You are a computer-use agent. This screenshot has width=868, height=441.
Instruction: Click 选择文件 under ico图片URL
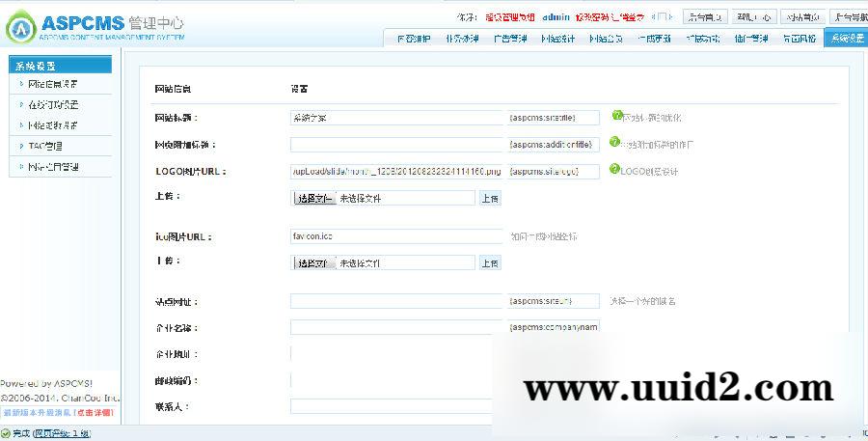[x=314, y=262]
